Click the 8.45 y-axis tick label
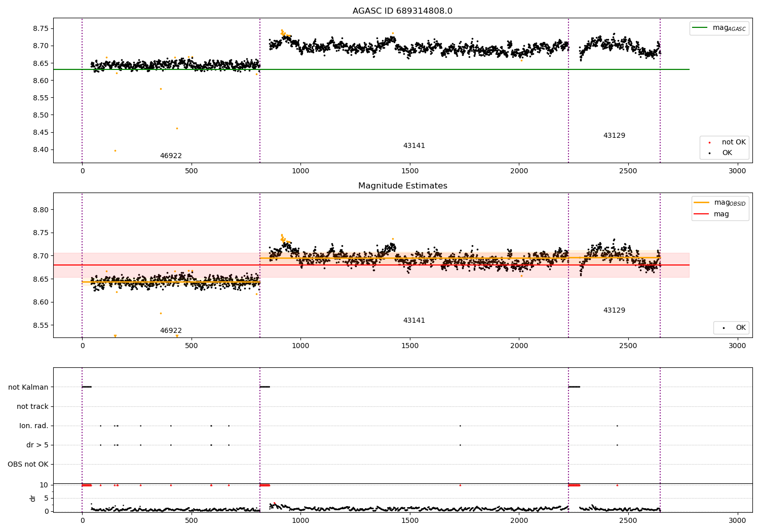This screenshot has width=760, height=532. tap(41, 133)
